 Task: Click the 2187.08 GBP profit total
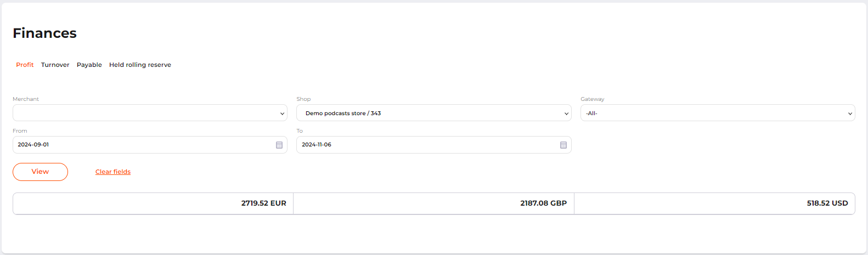coord(543,203)
